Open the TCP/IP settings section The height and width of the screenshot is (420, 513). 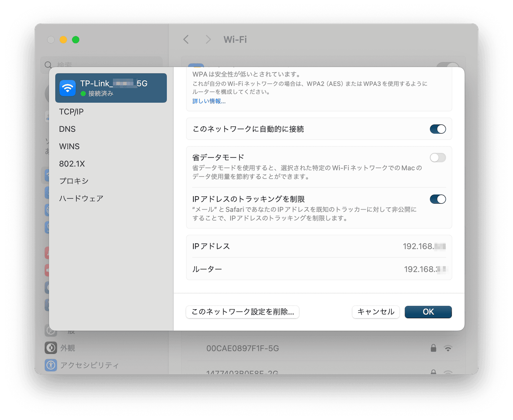coord(71,112)
